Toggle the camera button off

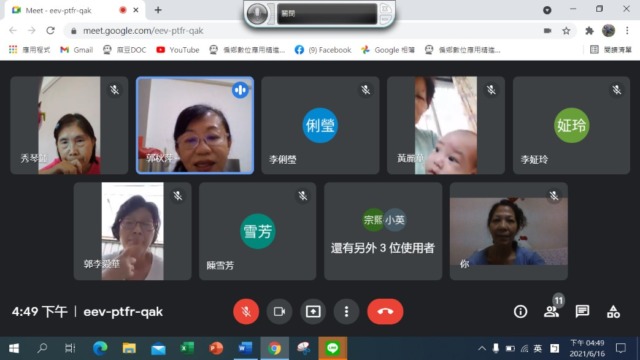point(279,311)
